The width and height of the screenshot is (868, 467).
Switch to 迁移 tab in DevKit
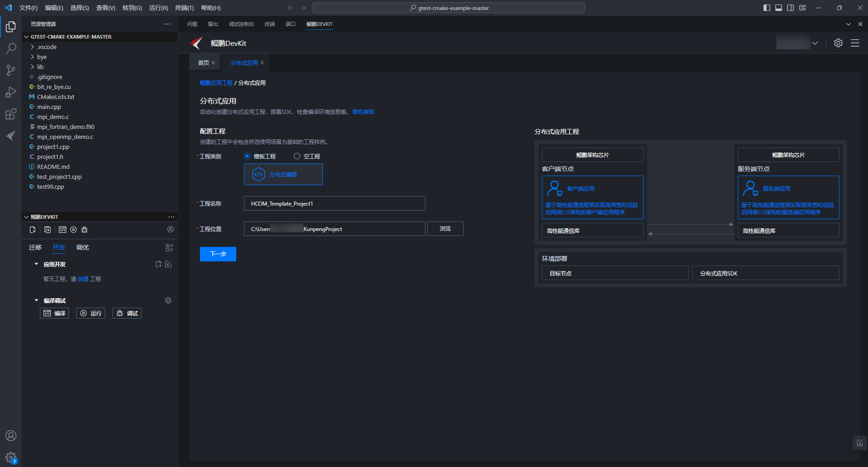[35, 247]
